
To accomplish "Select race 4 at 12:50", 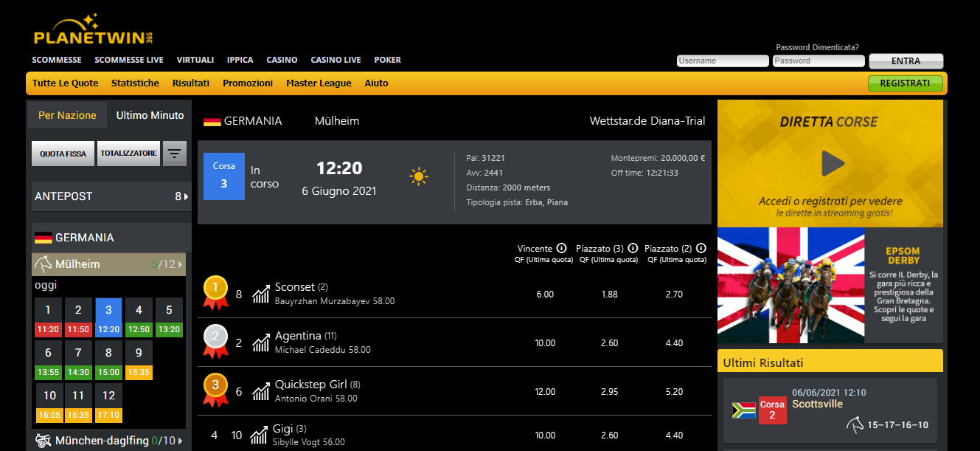I will tap(139, 317).
